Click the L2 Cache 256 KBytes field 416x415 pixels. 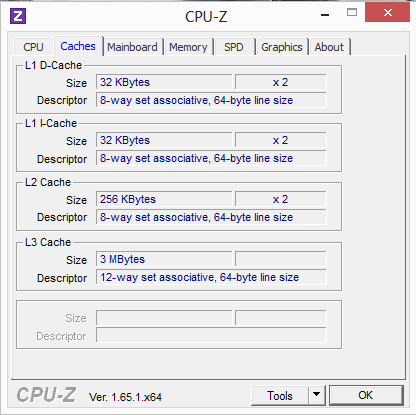[x=164, y=199]
